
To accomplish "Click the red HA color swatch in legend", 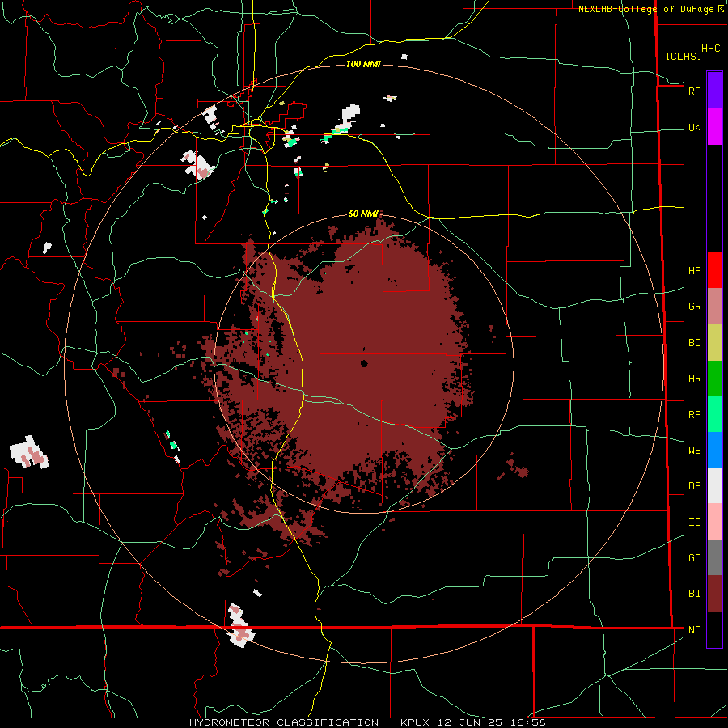I will 714,270.
